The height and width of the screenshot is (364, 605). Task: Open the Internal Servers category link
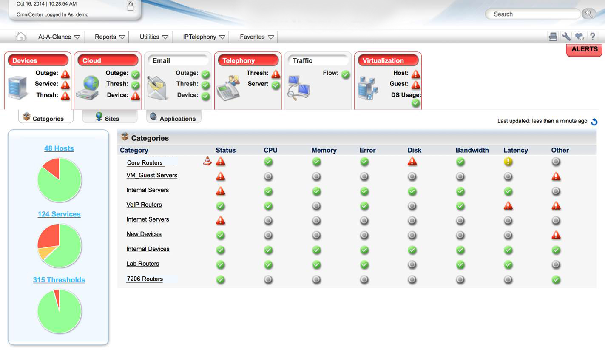pyautogui.click(x=148, y=190)
